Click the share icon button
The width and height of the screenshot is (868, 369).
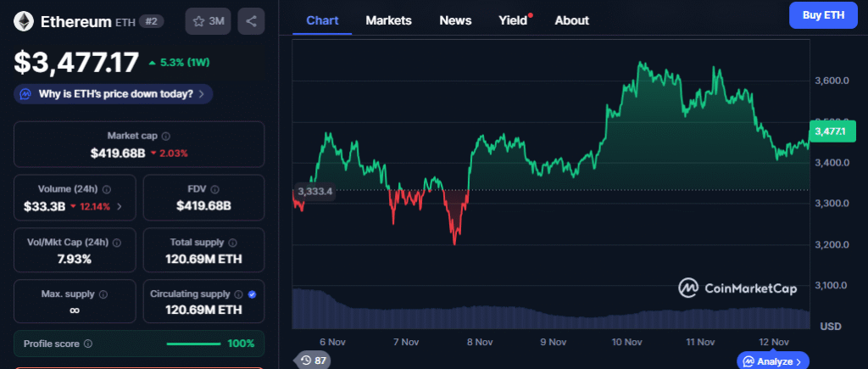[251, 21]
